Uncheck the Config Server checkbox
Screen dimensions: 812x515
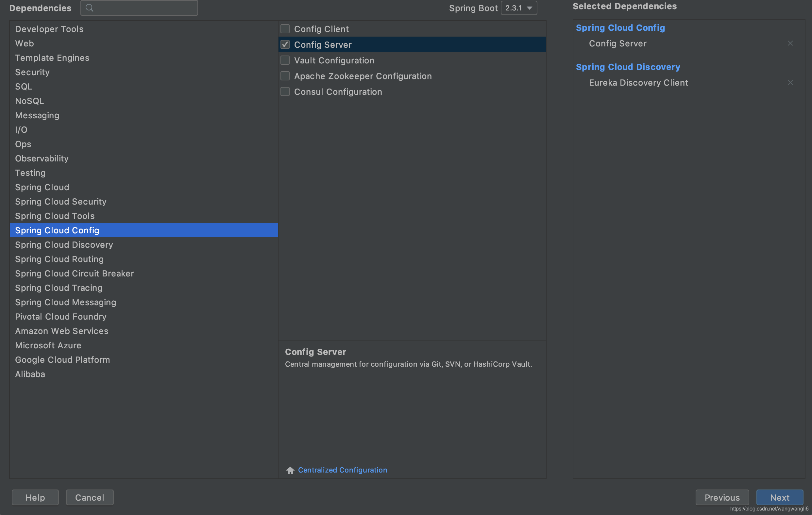[x=285, y=44]
